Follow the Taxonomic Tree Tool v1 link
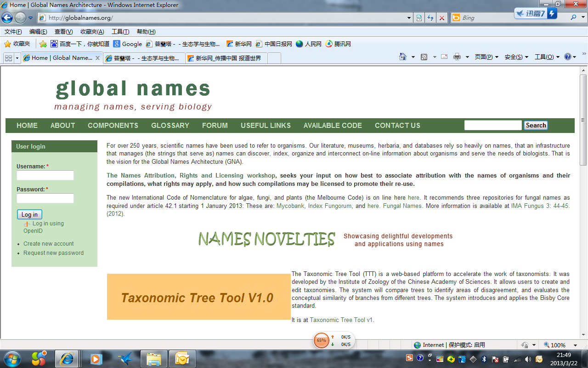Image resolution: width=588 pixels, height=368 pixels. (341, 320)
